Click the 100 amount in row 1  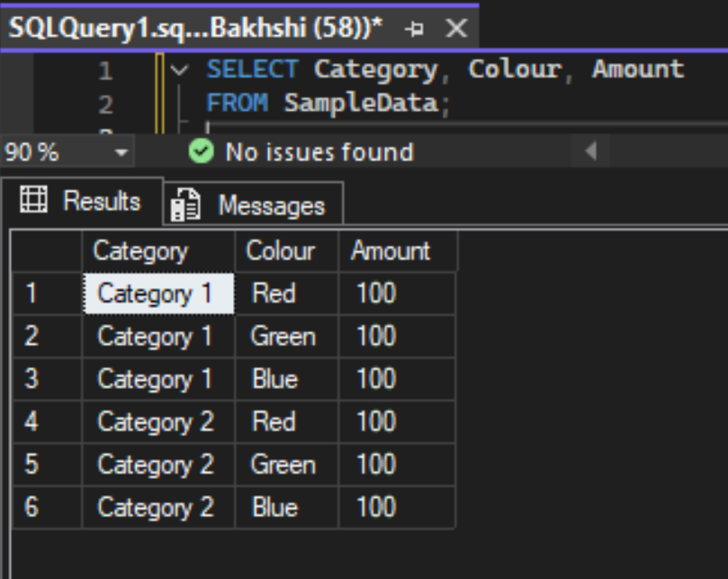397,294
